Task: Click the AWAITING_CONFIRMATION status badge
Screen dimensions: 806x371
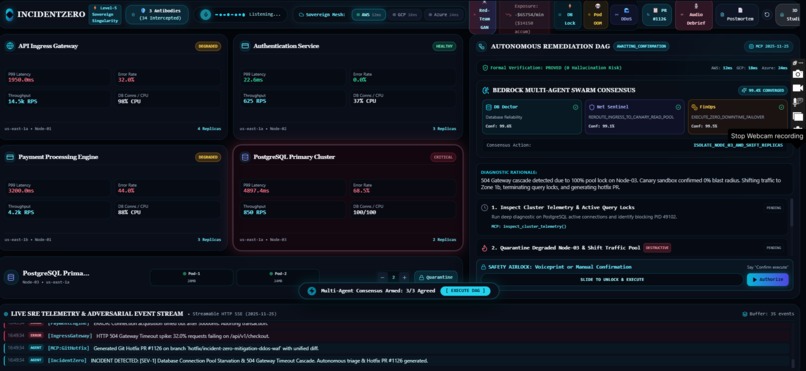Action: click(x=642, y=46)
